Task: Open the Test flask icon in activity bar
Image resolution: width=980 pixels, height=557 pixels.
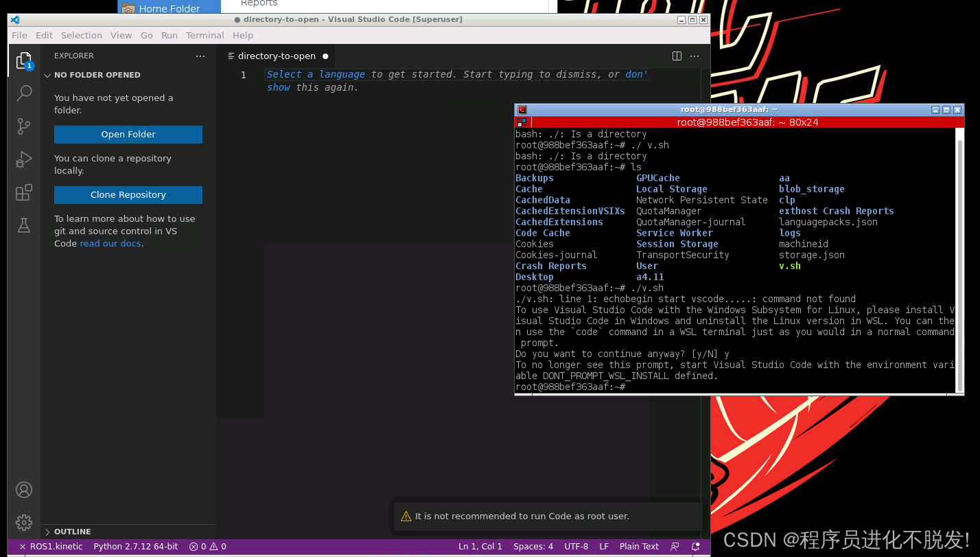Action: click(x=24, y=225)
